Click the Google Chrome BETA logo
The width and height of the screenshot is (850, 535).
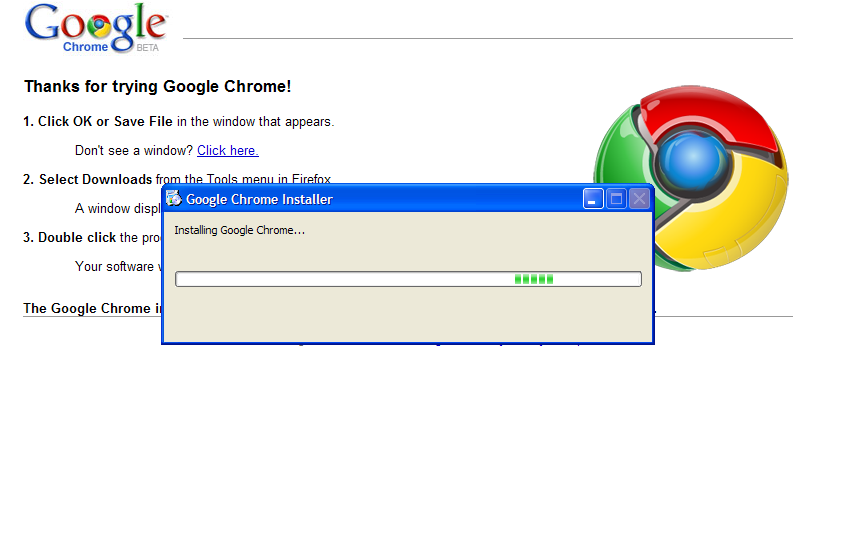click(96, 28)
